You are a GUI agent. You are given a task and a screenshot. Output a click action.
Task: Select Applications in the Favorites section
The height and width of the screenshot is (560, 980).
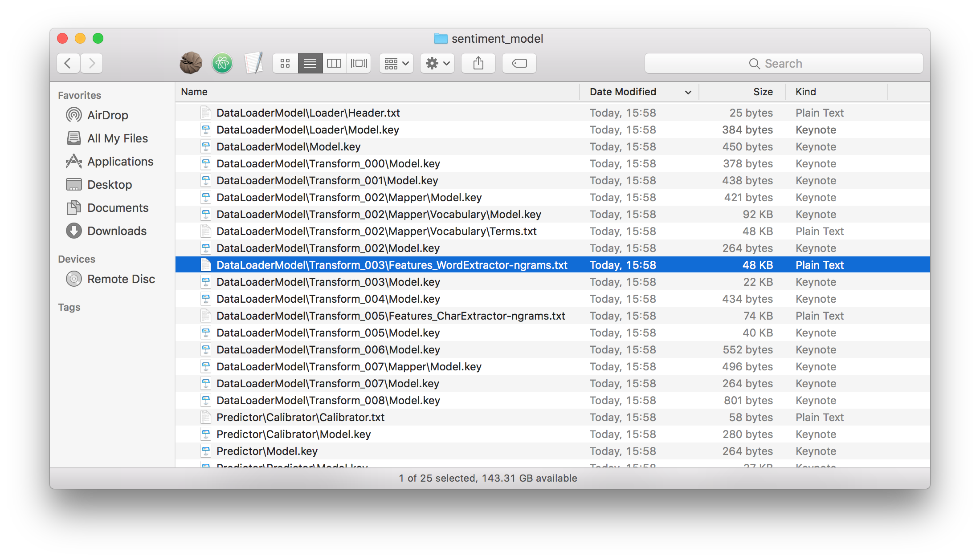pyautogui.click(x=120, y=161)
